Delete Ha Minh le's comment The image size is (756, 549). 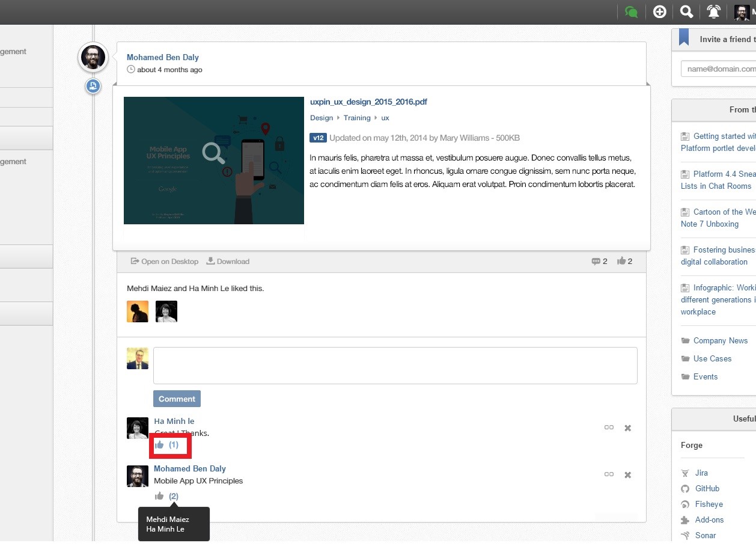[x=627, y=428]
